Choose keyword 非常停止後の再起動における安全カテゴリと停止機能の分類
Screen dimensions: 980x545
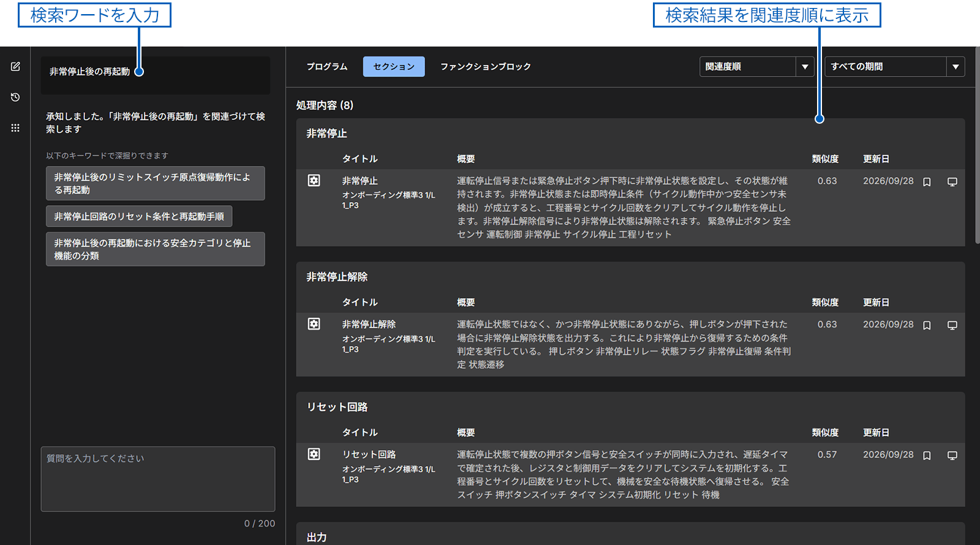tap(156, 249)
